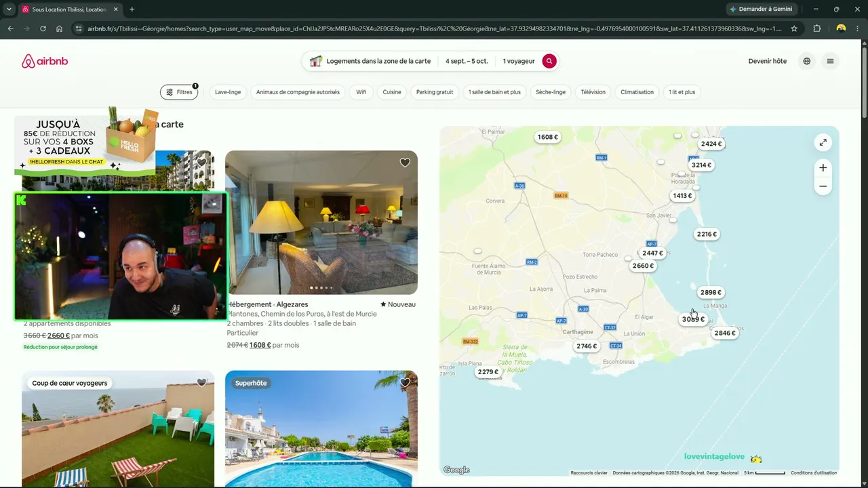
Task: Close the Sous Location Tbilissi tab
Action: click(x=115, y=9)
